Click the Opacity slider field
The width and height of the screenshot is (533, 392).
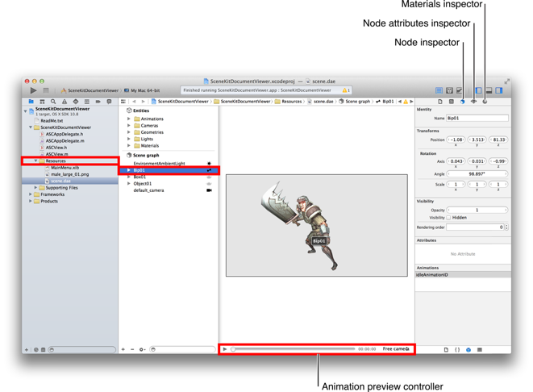477,210
